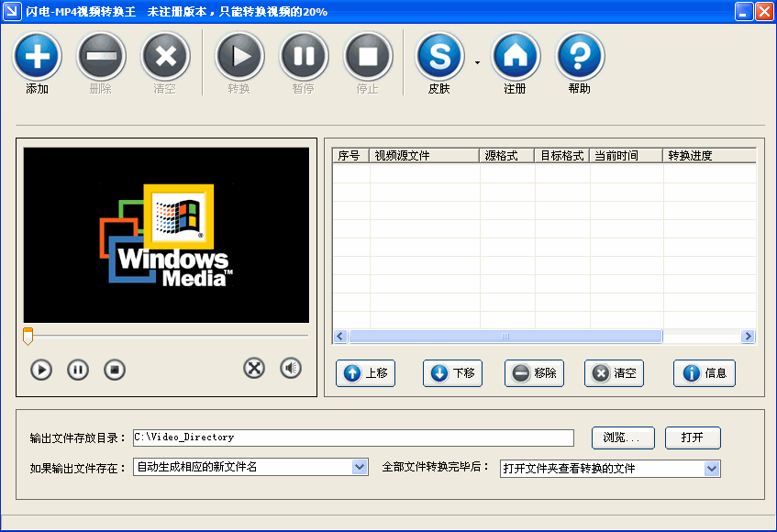The image size is (777, 532).
Task: Move item down with 下移 button
Action: click(452, 373)
